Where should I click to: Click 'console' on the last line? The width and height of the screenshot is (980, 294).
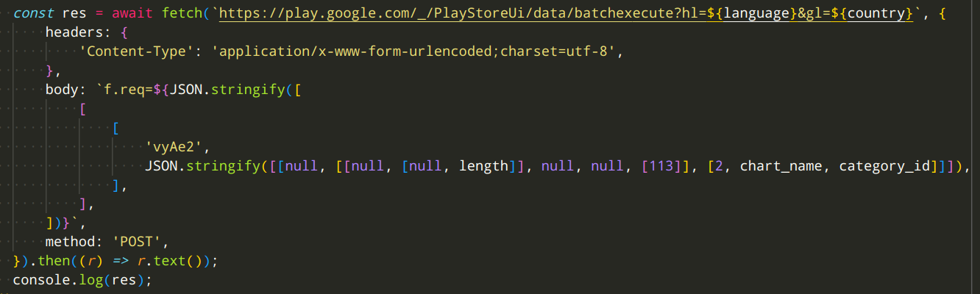(41, 280)
